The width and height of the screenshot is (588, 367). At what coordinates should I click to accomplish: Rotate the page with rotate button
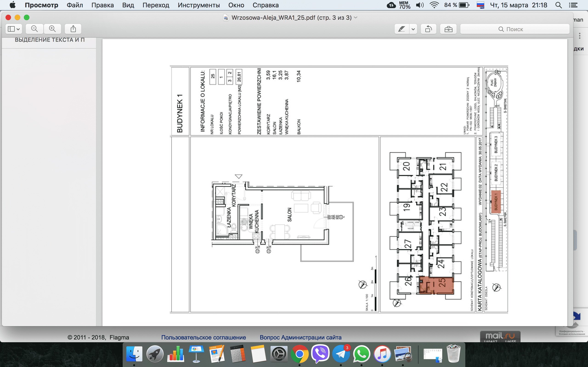[x=428, y=29]
